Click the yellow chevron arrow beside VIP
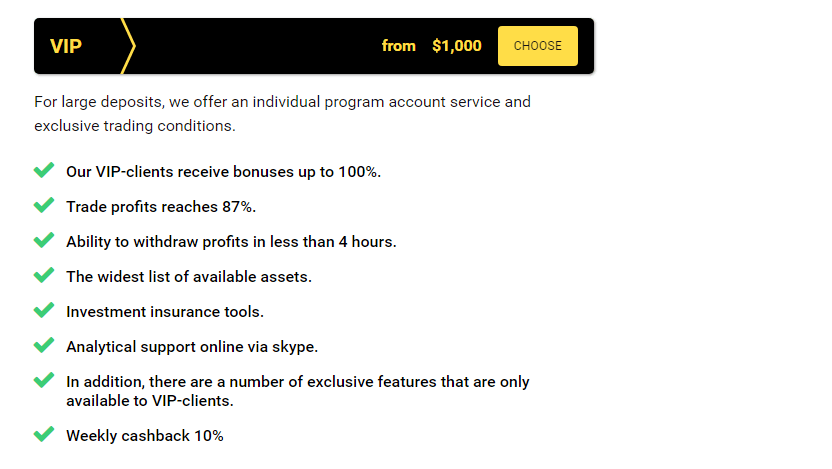The width and height of the screenshot is (832, 469). pyautogui.click(x=128, y=46)
